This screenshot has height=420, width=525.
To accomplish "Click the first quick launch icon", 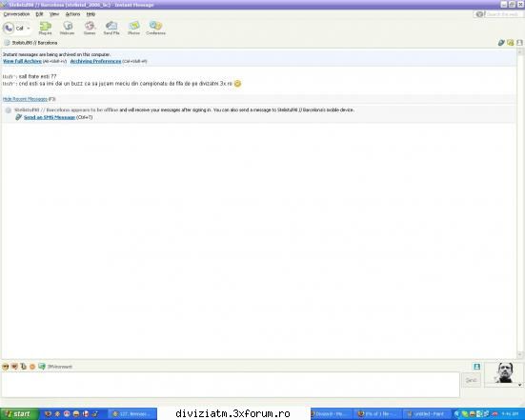I will 48,414.
